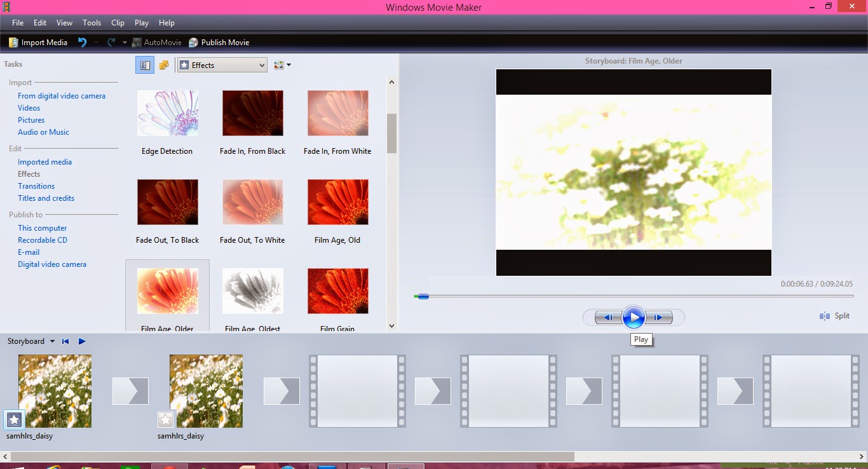Toggle the folders view button beside Tasks toggle
Image resolution: width=868 pixels, height=469 pixels.
[x=163, y=64]
